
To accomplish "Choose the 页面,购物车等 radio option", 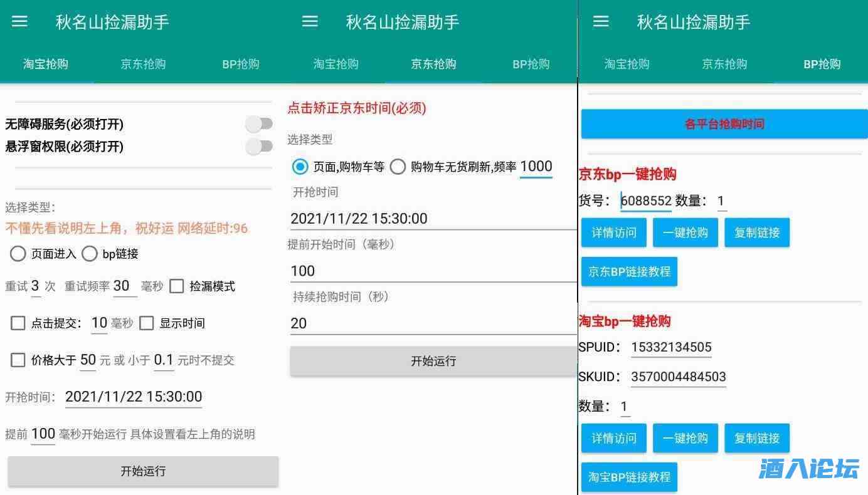I will [x=300, y=167].
